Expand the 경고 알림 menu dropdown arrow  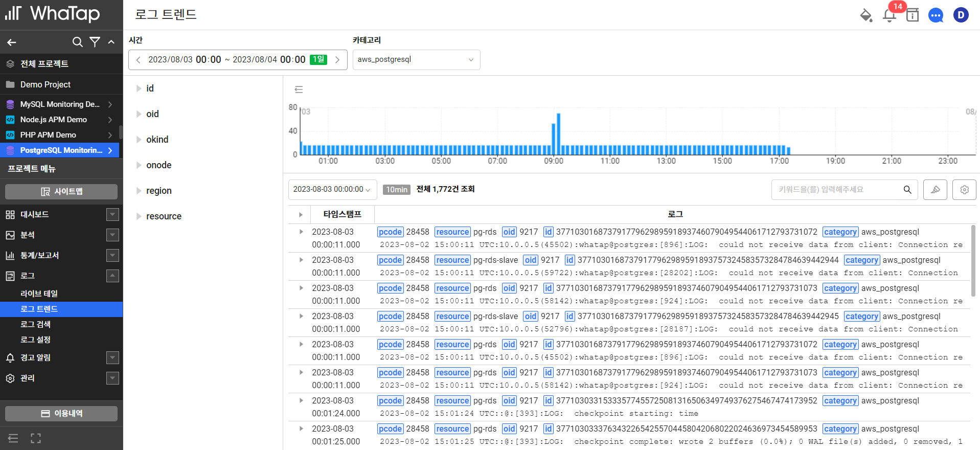(112, 357)
